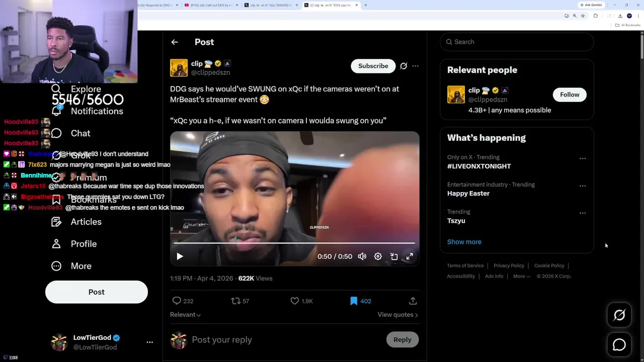Open more options for Happy Easter trend
The width and height of the screenshot is (644, 362).
(583, 186)
